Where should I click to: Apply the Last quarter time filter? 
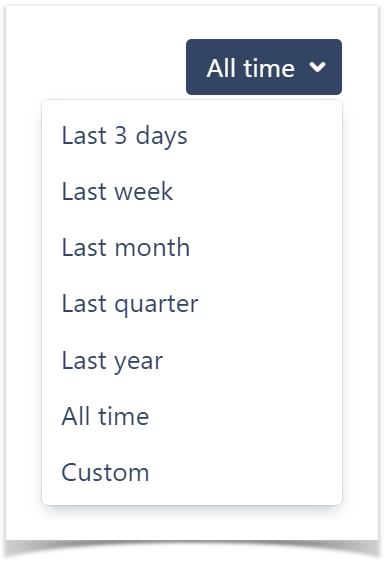point(192,304)
